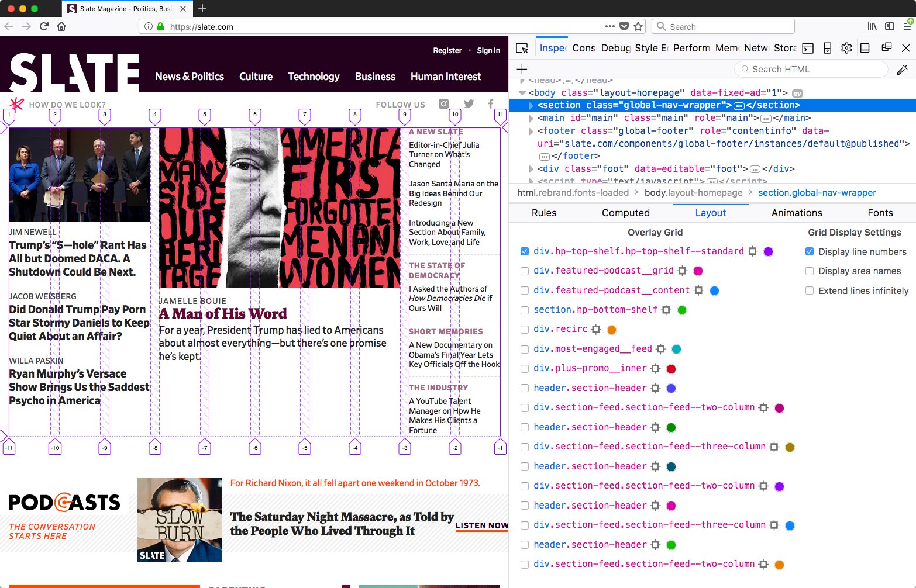Viewport: 916px width, 588px height.
Task: Open 'A Man of His Word' article
Action: pos(223,314)
